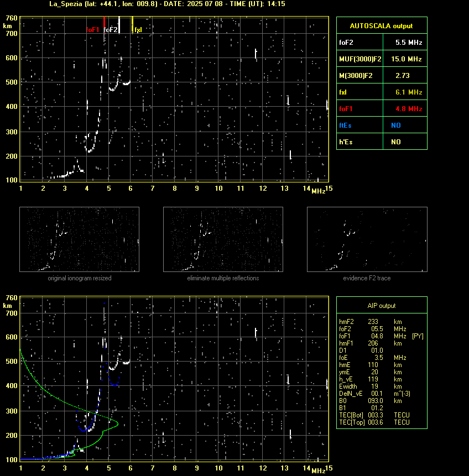Click the foE 3.5 MHz row
This screenshot has height=476, width=469.
coord(373,358)
